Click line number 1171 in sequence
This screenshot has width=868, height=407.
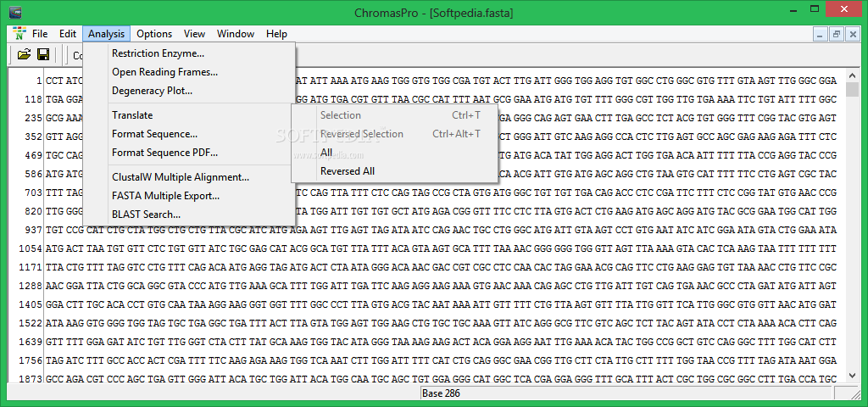[x=31, y=267]
